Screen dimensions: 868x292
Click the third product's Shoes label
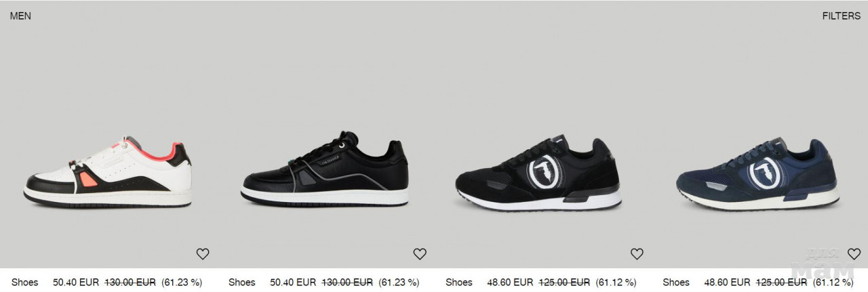[459, 283]
